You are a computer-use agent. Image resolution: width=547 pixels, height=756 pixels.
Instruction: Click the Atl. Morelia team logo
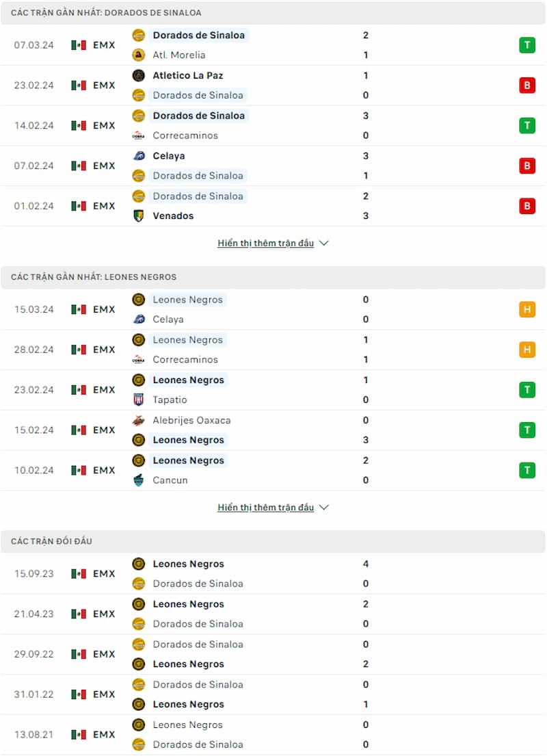click(139, 55)
